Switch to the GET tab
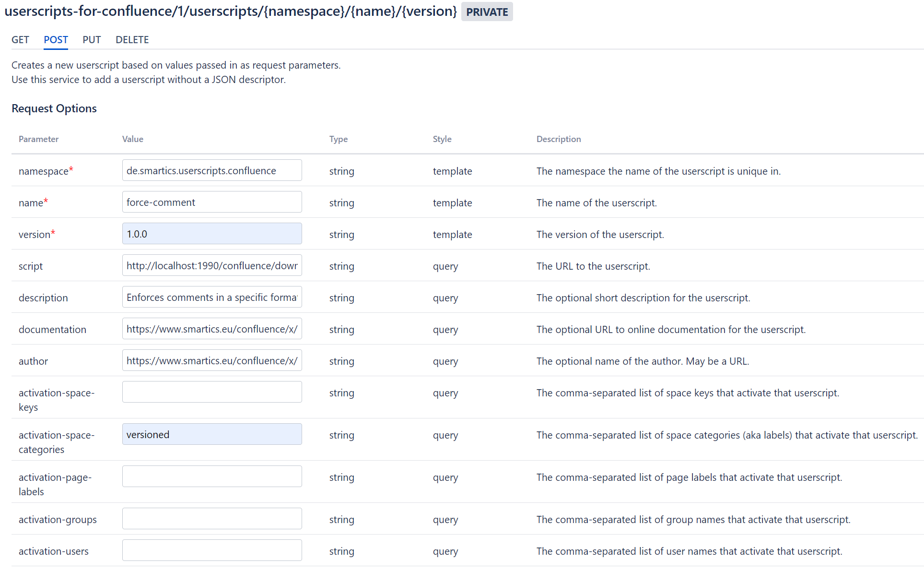The image size is (924, 572). point(20,40)
